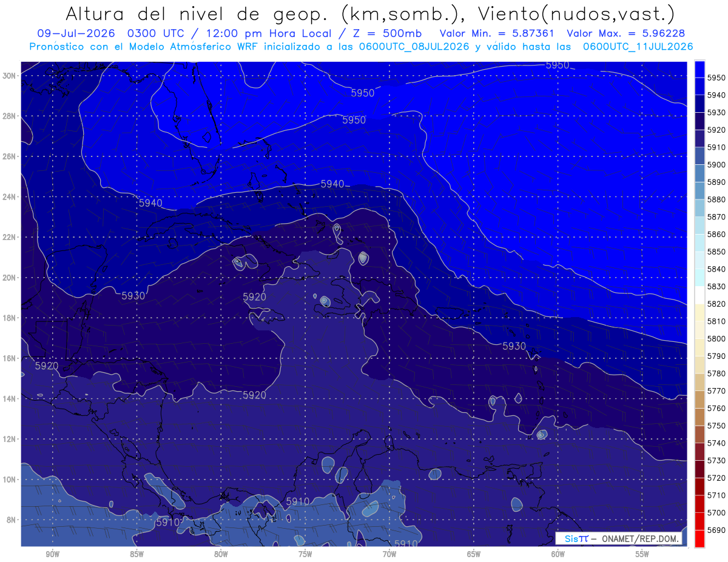Click the color bar legend value 5820
The image size is (728, 562).
click(716, 304)
